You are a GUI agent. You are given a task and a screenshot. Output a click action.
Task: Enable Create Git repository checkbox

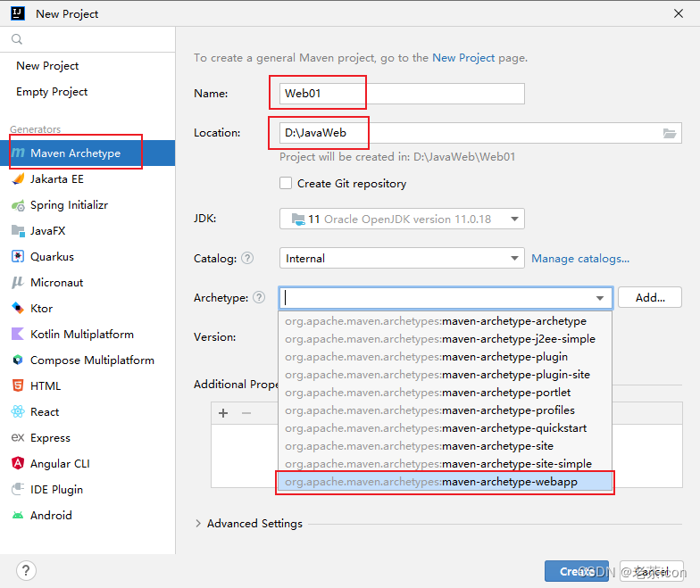coord(286,184)
